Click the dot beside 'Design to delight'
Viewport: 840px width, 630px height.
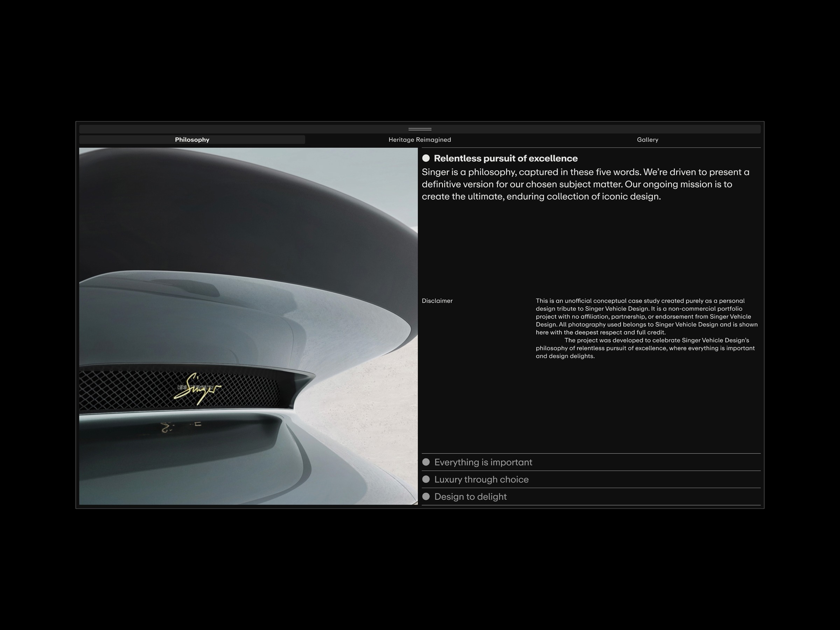click(426, 497)
